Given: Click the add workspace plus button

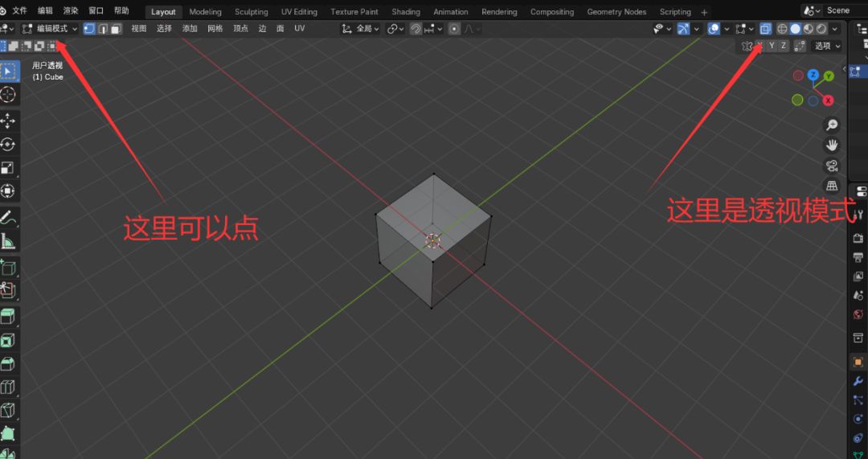Looking at the screenshot, I should (705, 12).
